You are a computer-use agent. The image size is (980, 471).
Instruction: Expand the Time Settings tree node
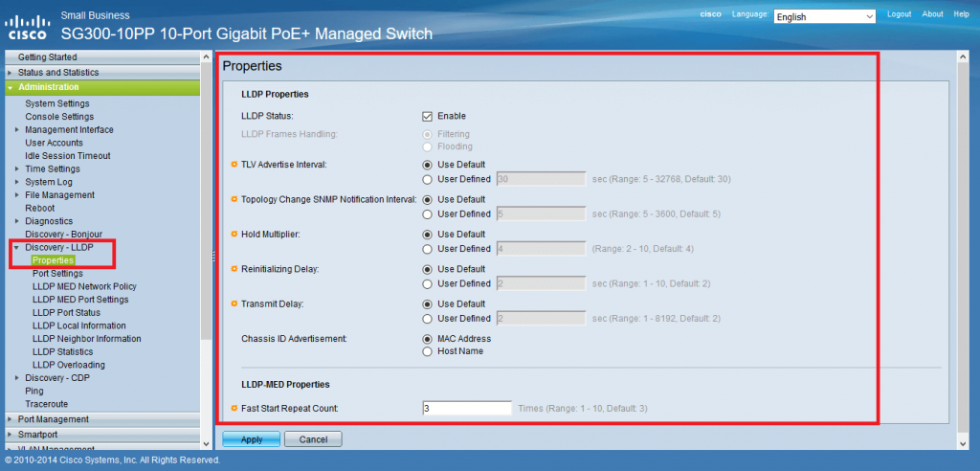tap(17, 168)
